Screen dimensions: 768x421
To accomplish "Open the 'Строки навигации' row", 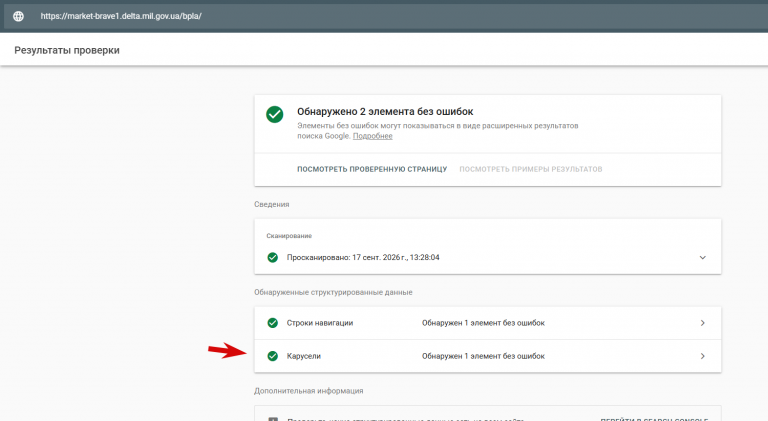I will tap(487, 323).
